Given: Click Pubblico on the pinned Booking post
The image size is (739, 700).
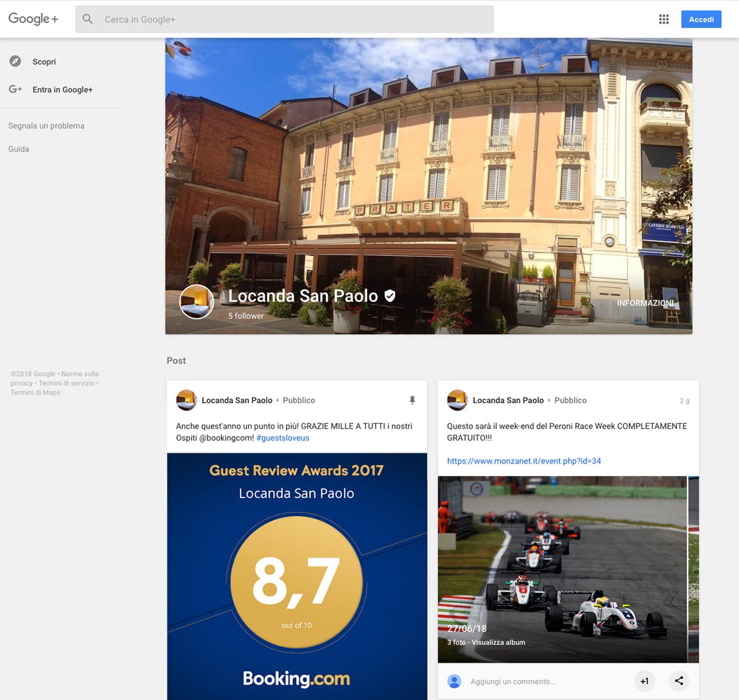Looking at the screenshot, I should pyautogui.click(x=299, y=400).
